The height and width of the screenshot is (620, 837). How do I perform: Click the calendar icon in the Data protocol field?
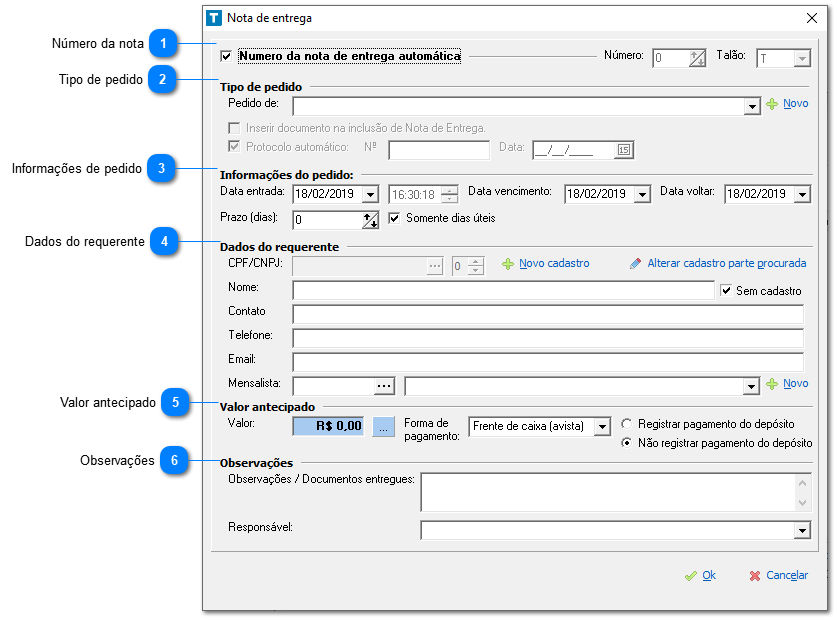(623, 150)
